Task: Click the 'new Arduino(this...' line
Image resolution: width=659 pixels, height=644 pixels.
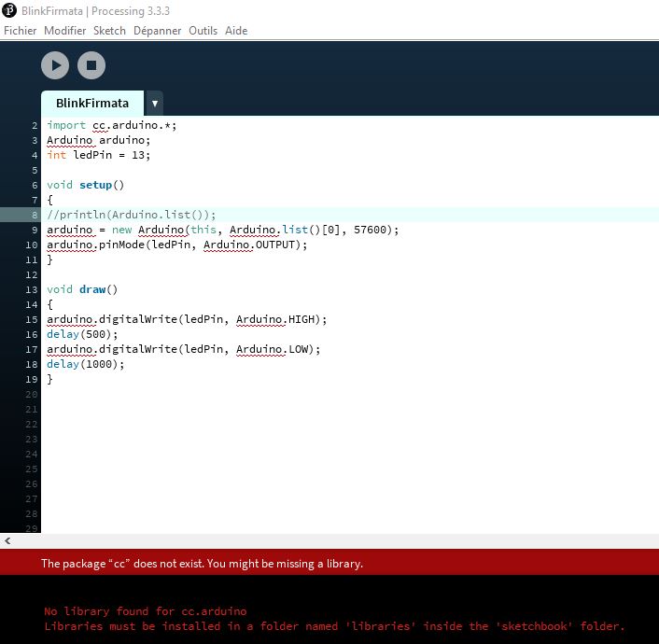Action: pos(223,230)
